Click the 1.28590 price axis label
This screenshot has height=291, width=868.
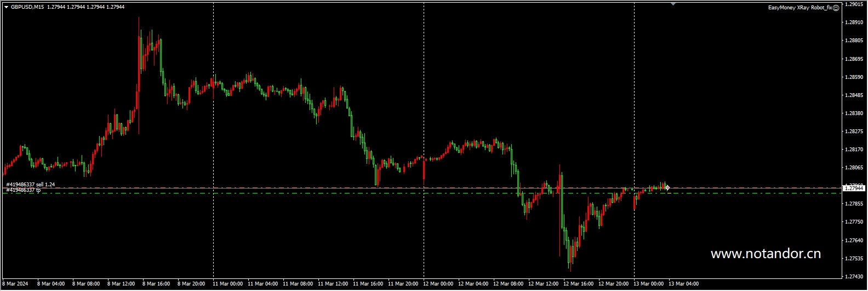coord(855,77)
